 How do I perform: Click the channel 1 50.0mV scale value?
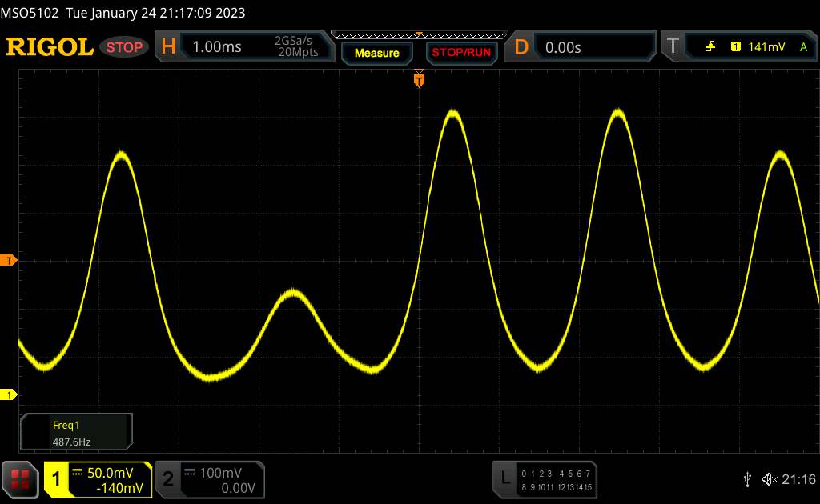click(110, 473)
